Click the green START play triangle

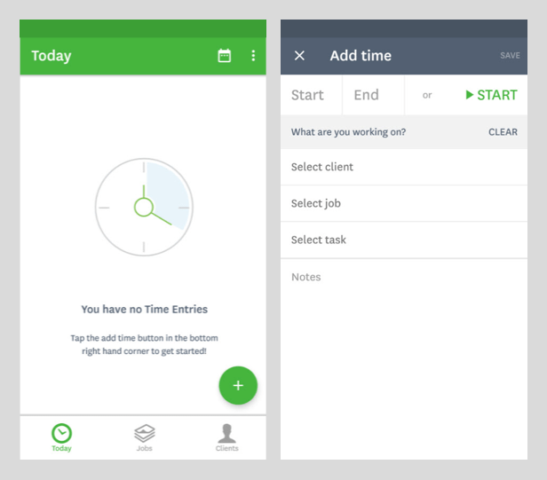pos(470,95)
